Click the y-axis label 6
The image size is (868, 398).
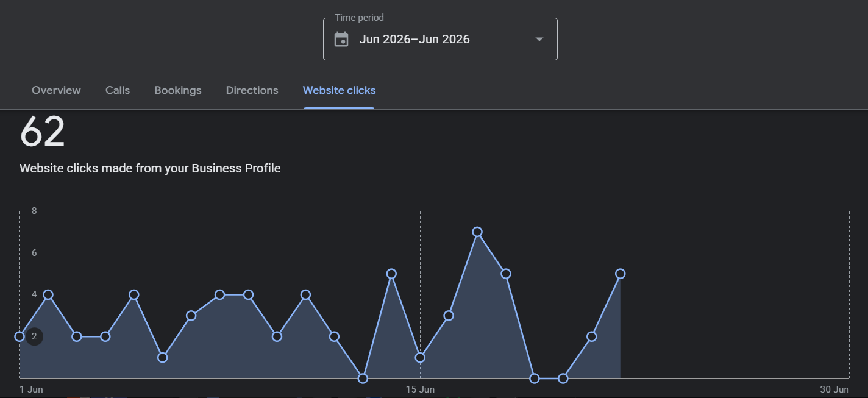34,252
